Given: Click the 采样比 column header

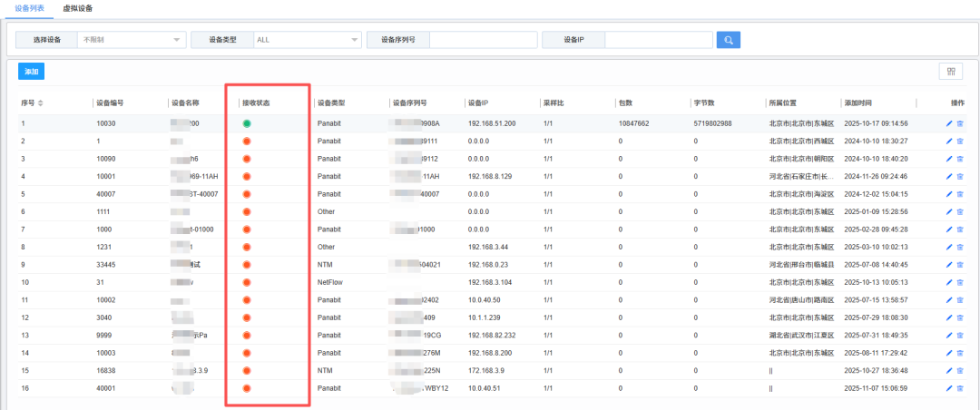Looking at the screenshot, I should pyautogui.click(x=554, y=103).
